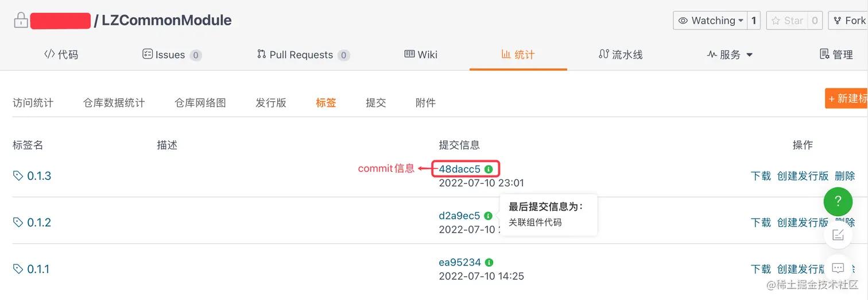The height and width of the screenshot is (300, 868).
Task: Open the Watching dropdown
Action: 710,21
